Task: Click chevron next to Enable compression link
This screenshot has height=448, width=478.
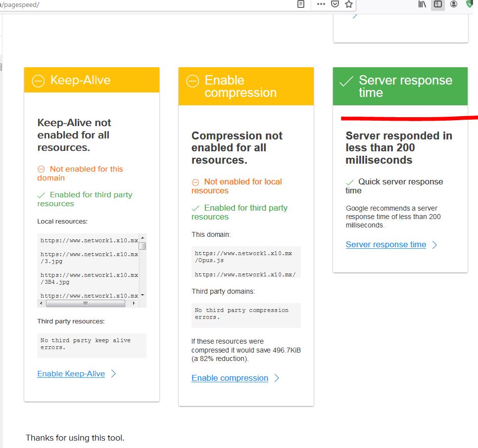Action: click(x=277, y=378)
